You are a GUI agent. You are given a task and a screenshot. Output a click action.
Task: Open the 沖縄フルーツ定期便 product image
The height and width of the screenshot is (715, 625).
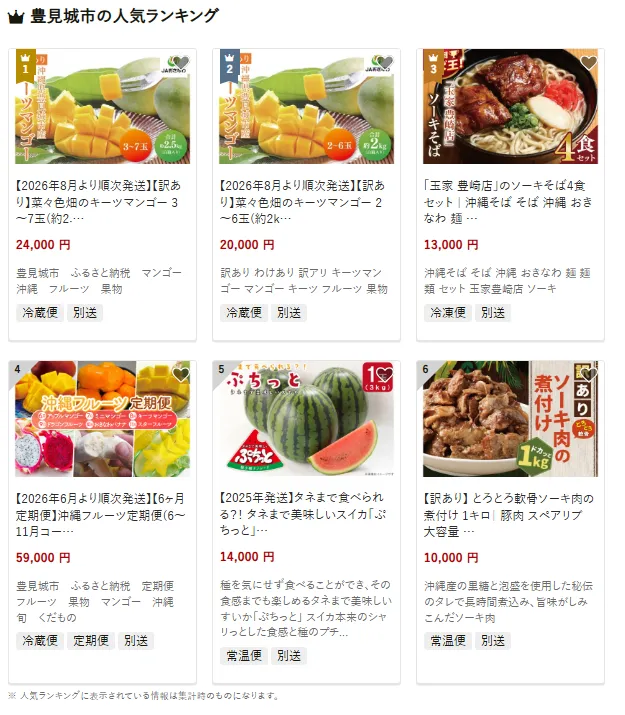pyautogui.click(x=103, y=419)
